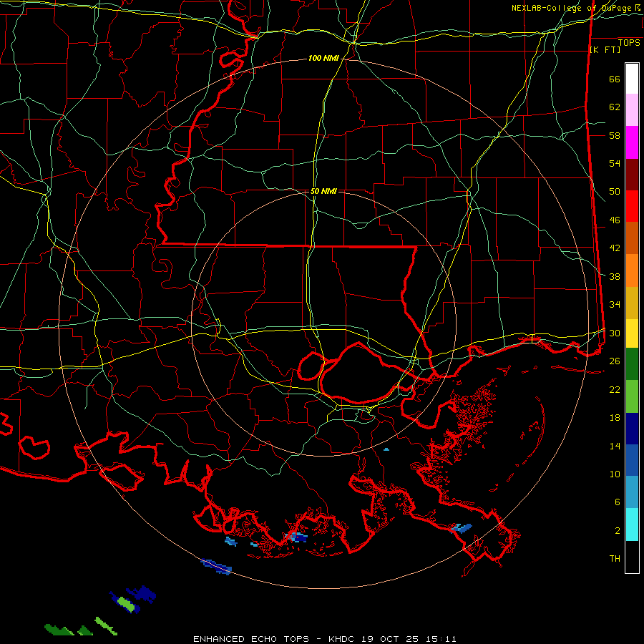644x644 pixels.
Task: Click the light pink 62 kft legend swatch
Action: pos(632,110)
